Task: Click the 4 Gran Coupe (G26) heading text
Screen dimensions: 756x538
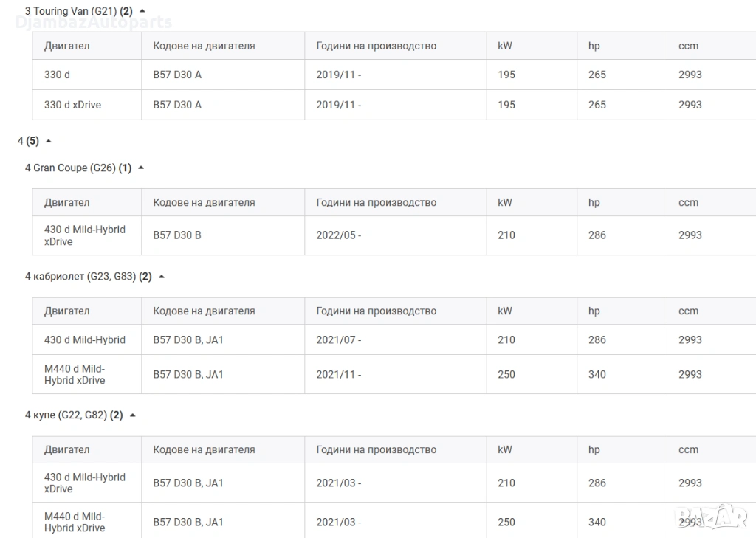Action: tap(70, 168)
